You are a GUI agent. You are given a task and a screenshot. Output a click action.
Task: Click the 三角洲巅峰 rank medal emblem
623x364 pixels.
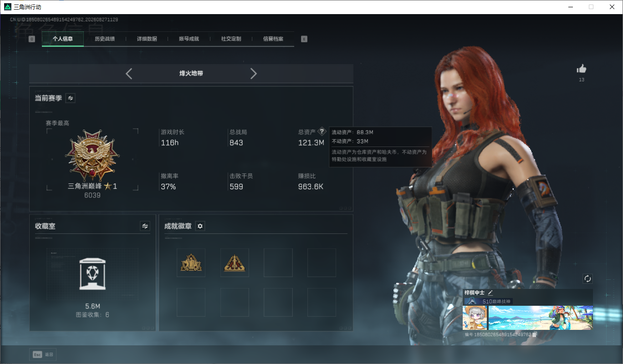tap(92, 156)
